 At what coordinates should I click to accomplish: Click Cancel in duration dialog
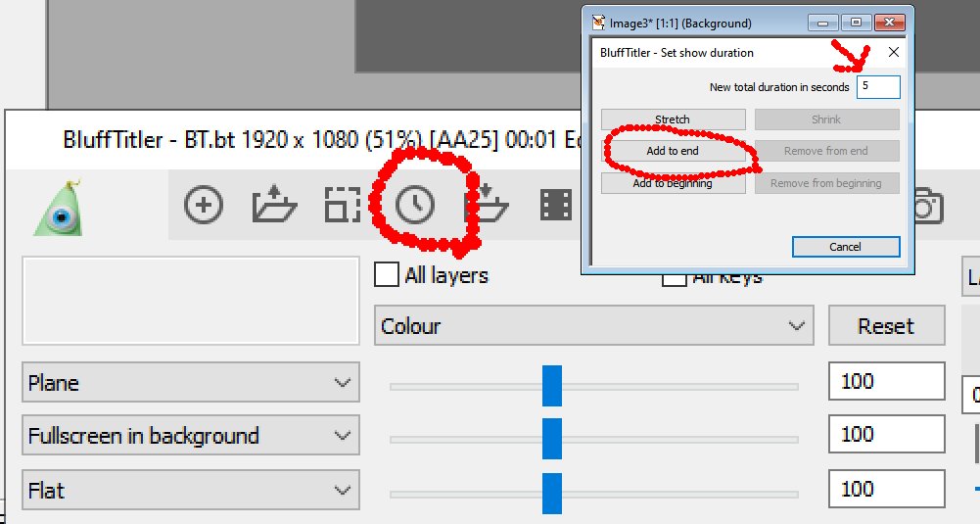pyautogui.click(x=846, y=247)
